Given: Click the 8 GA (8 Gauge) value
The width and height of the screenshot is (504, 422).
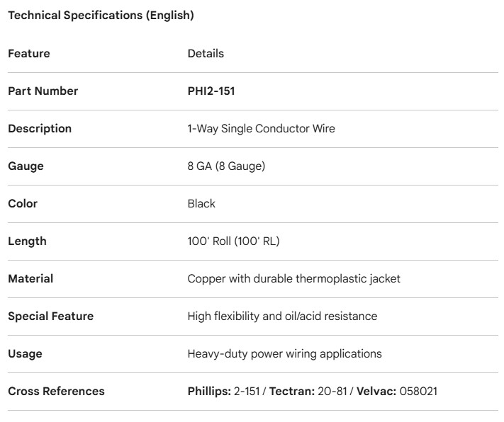Looking at the screenshot, I should point(226,166).
